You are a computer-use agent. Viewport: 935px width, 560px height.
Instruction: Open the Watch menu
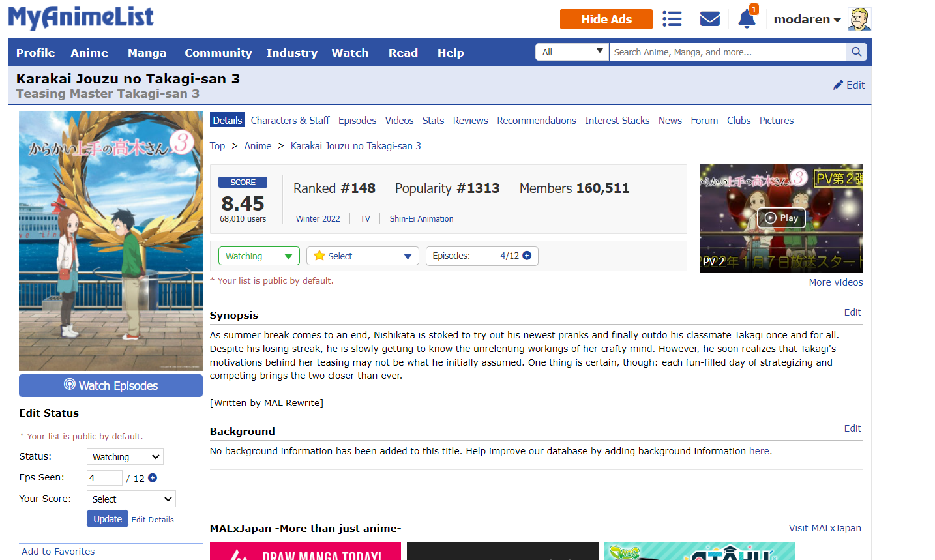click(350, 53)
